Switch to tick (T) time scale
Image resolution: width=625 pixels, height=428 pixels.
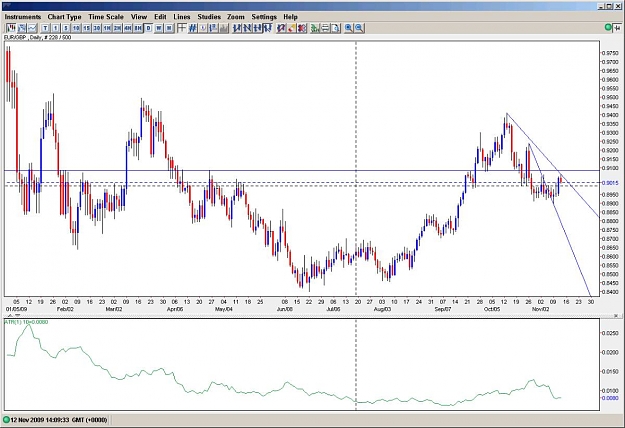pyautogui.click(x=45, y=28)
